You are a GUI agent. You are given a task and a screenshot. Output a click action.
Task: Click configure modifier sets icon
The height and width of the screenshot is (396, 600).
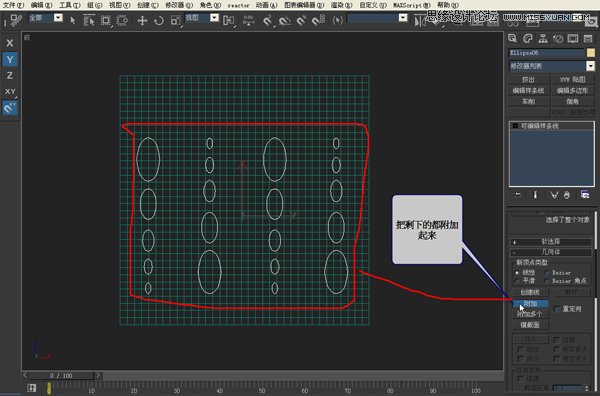click(585, 195)
